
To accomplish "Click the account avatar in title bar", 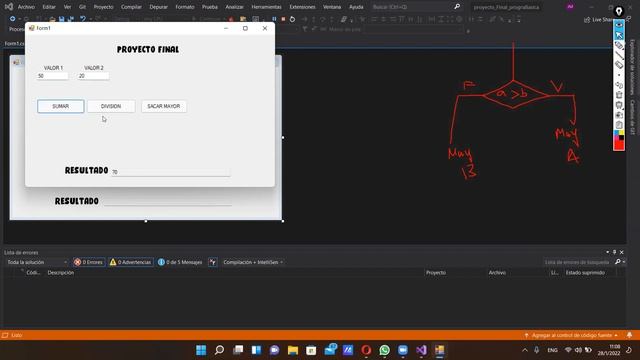I will point(570,7).
